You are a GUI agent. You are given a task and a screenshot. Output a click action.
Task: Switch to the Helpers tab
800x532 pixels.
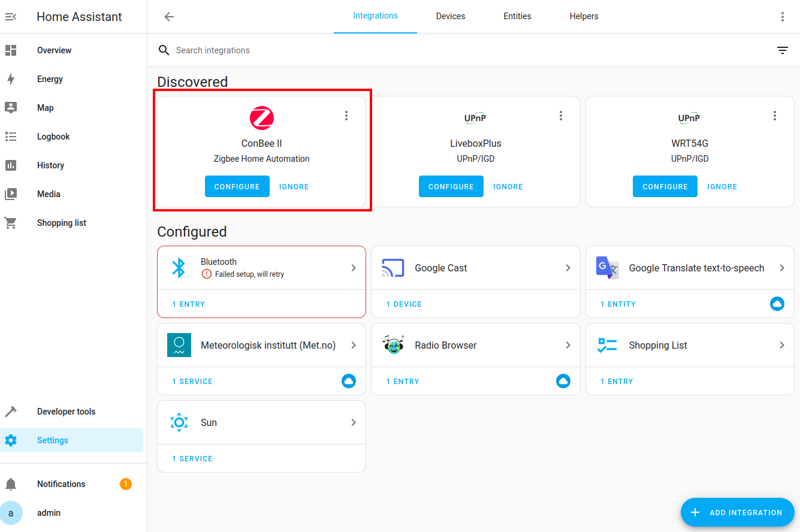tap(584, 16)
